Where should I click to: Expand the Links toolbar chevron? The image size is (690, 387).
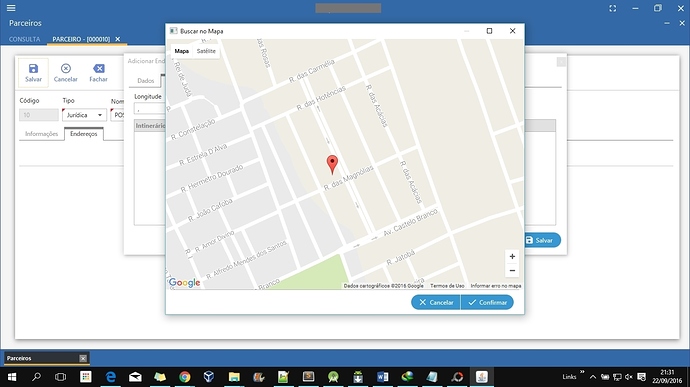pos(582,372)
